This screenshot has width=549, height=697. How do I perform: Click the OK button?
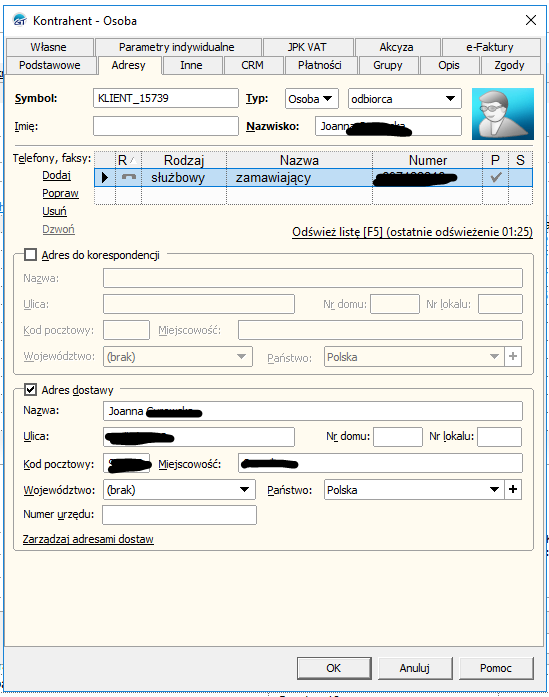334,668
